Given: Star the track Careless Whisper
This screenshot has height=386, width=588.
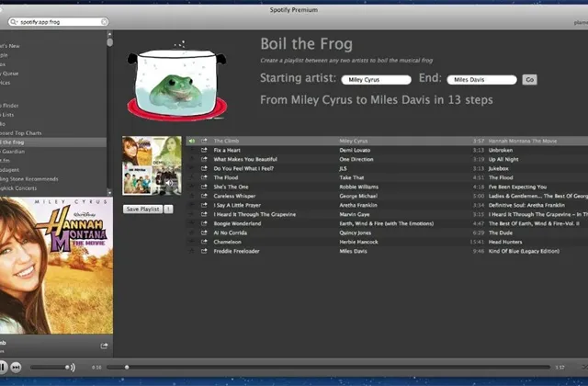Looking at the screenshot, I should [192, 196].
